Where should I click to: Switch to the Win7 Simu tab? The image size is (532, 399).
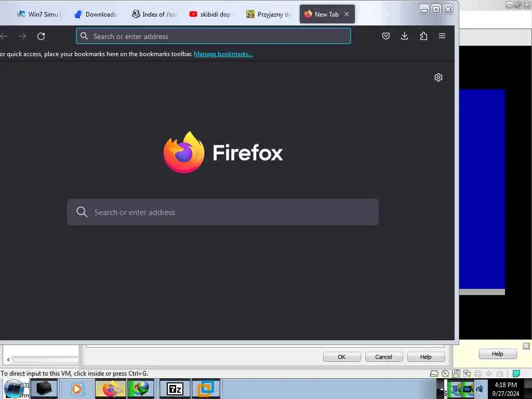pos(38,14)
